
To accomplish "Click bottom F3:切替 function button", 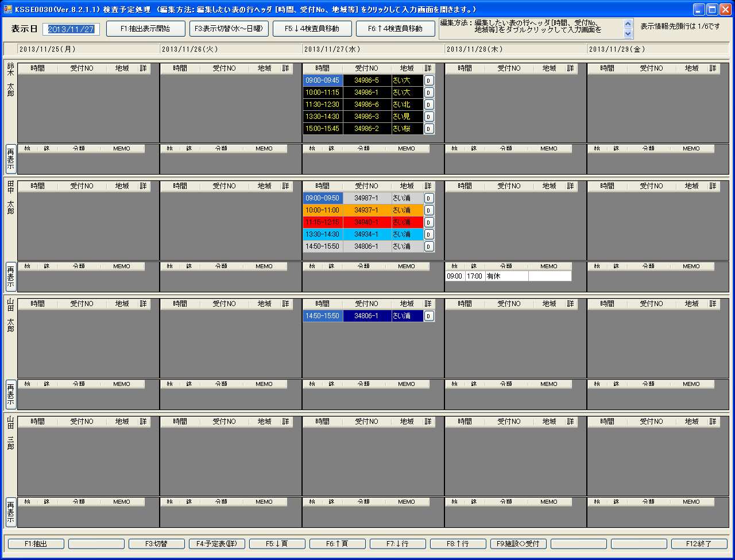I will click(x=157, y=544).
